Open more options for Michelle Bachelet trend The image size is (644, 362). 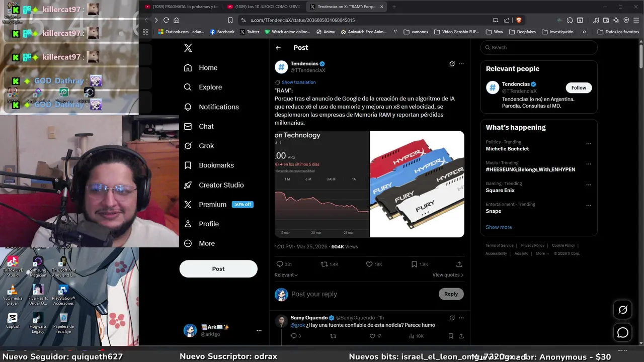pyautogui.click(x=589, y=143)
